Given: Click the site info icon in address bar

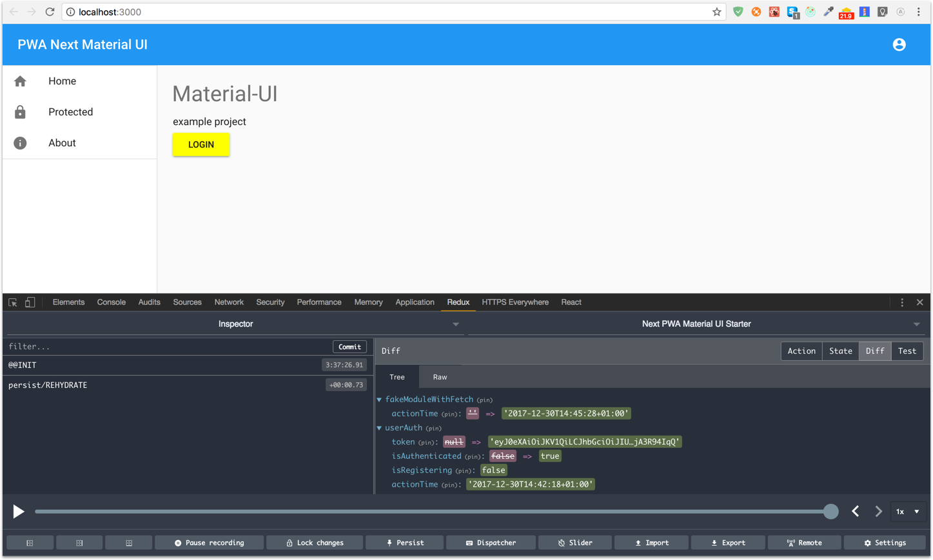Looking at the screenshot, I should pos(71,12).
